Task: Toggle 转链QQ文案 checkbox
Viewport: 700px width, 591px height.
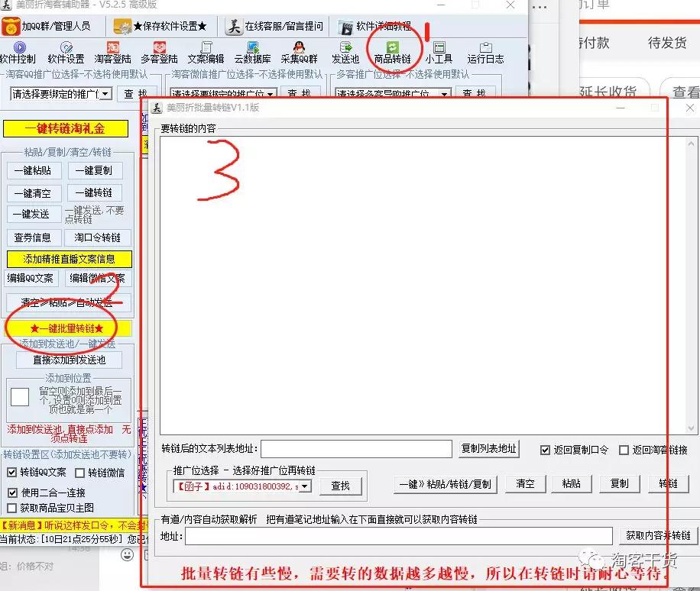Action: (x=12, y=473)
